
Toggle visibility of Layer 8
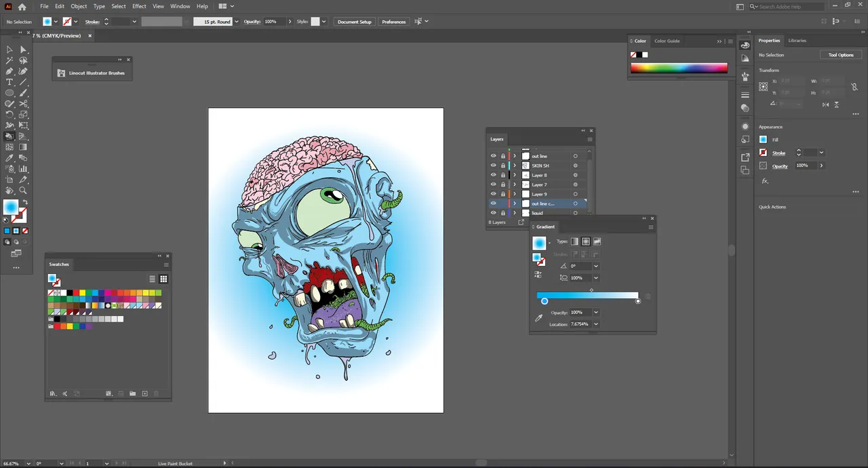(x=493, y=175)
